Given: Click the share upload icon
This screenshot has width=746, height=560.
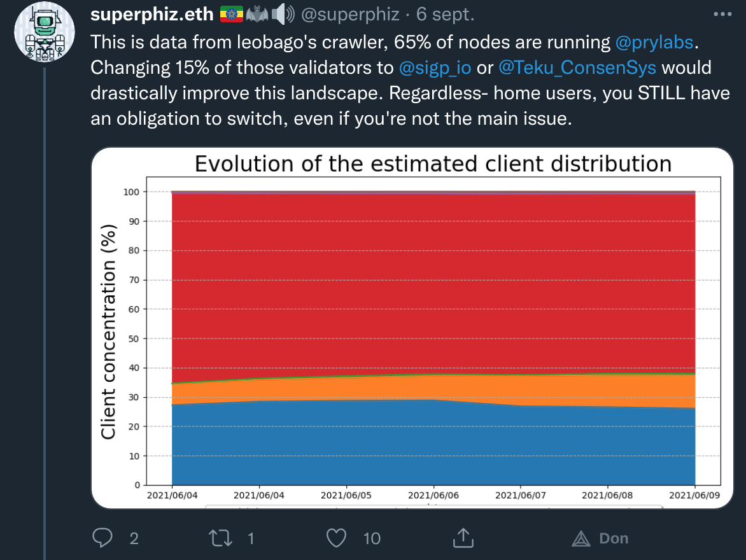Looking at the screenshot, I should coord(462,538).
